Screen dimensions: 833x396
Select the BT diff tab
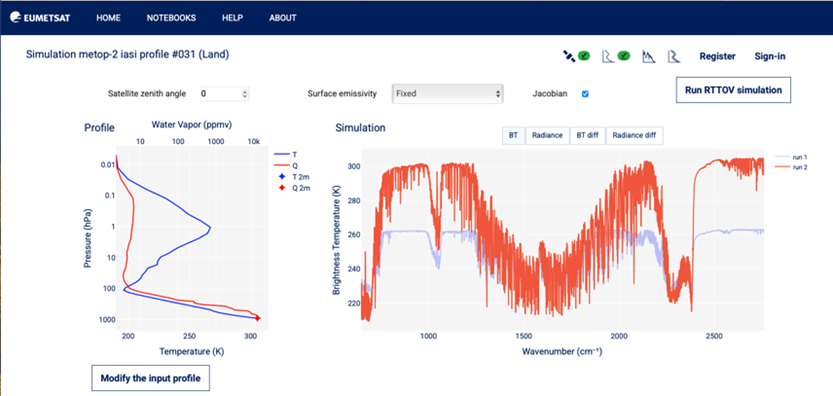pyautogui.click(x=587, y=136)
